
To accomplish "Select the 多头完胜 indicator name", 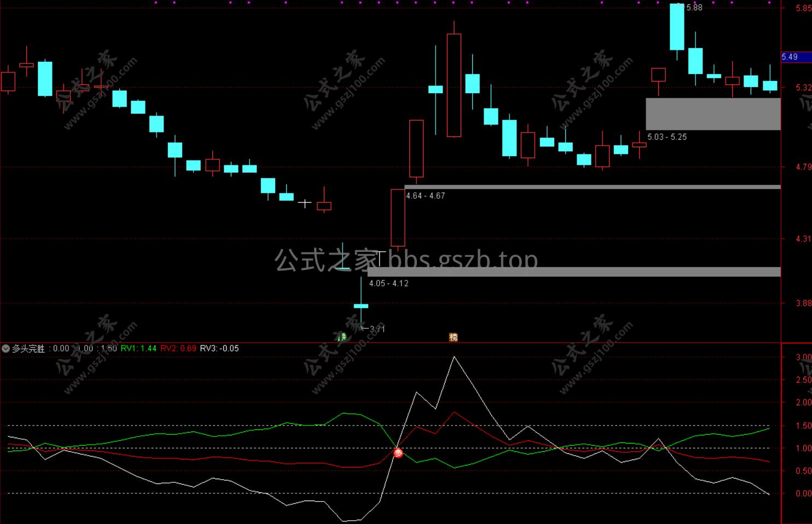I will tap(28, 348).
